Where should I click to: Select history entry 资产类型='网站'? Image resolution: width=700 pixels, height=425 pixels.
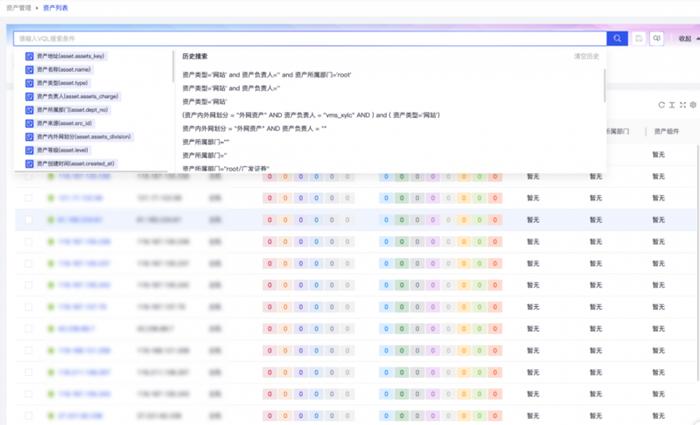[205, 101]
